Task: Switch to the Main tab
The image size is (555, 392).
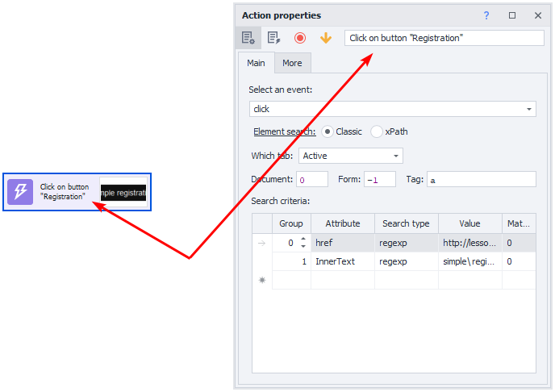Action: click(256, 63)
